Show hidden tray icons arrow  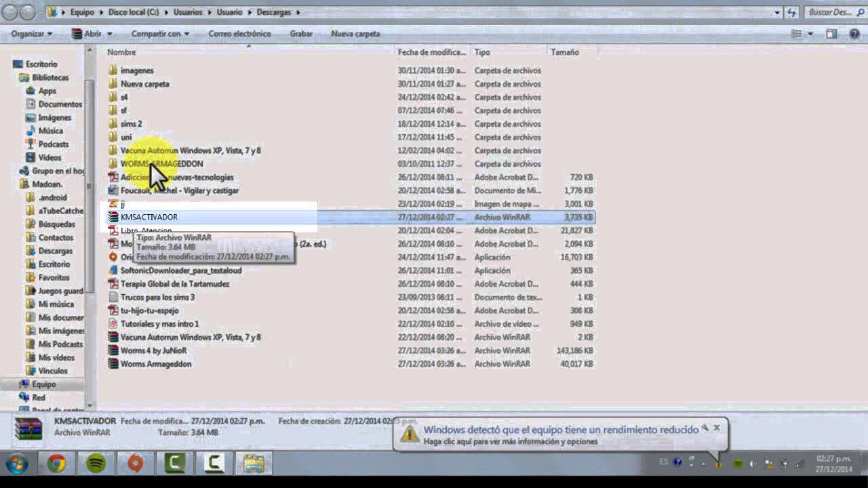pos(703,464)
